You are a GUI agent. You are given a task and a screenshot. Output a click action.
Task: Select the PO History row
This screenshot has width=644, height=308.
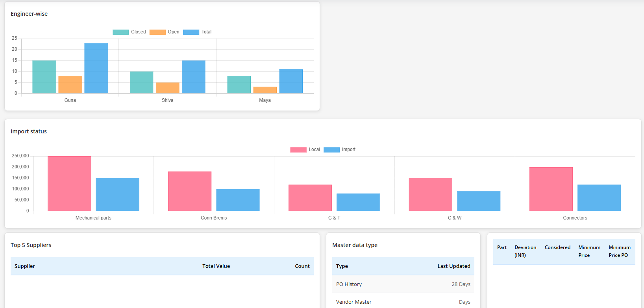tap(403, 284)
